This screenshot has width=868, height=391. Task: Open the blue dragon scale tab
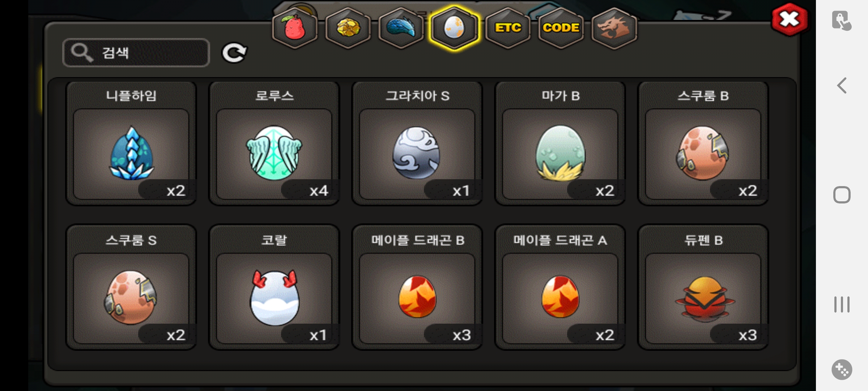click(x=401, y=28)
